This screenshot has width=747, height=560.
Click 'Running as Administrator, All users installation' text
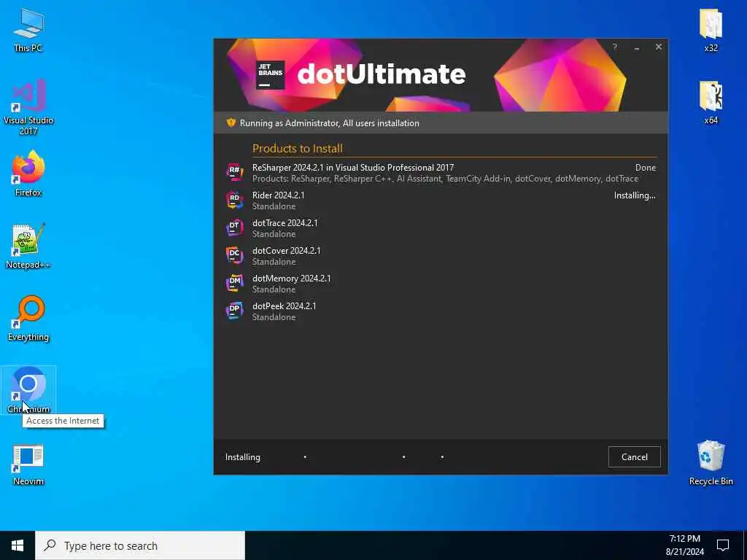coord(329,122)
